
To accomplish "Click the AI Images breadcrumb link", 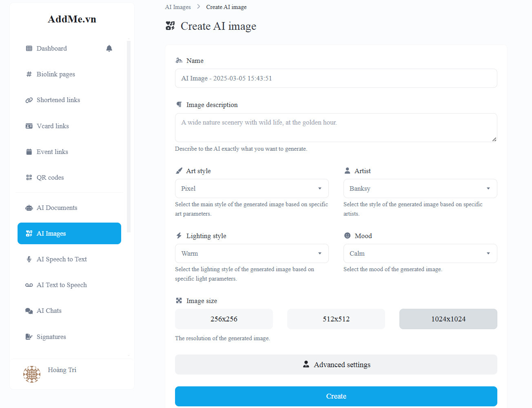I will [178, 7].
